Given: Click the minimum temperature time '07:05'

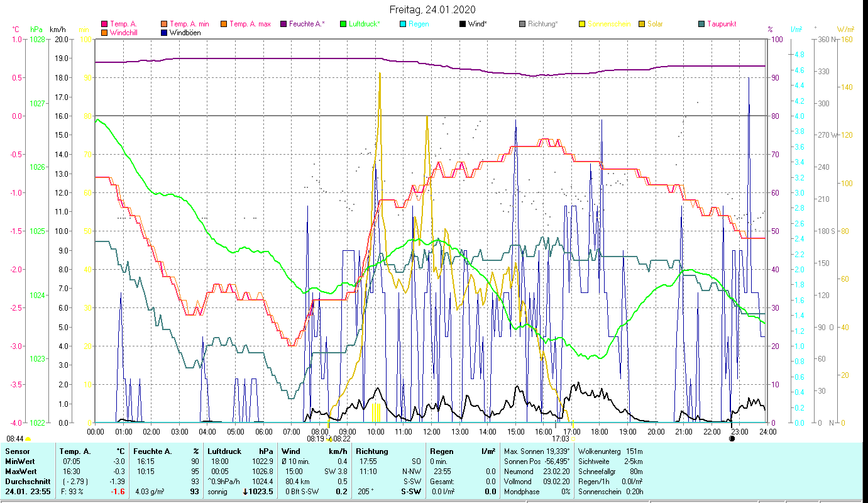Looking at the screenshot, I should (x=72, y=462).
